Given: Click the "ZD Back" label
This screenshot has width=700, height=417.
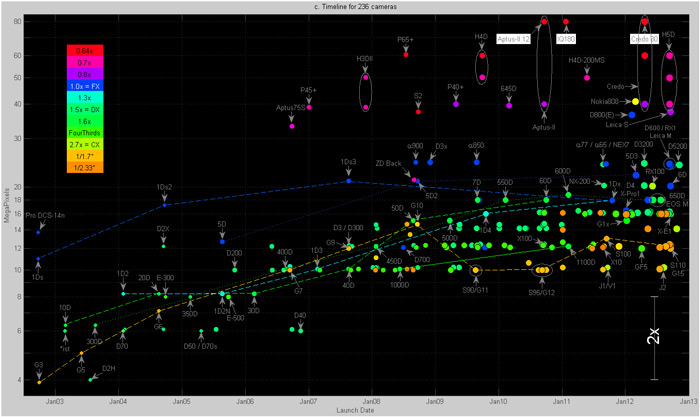Looking at the screenshot, I should point(388,163).
